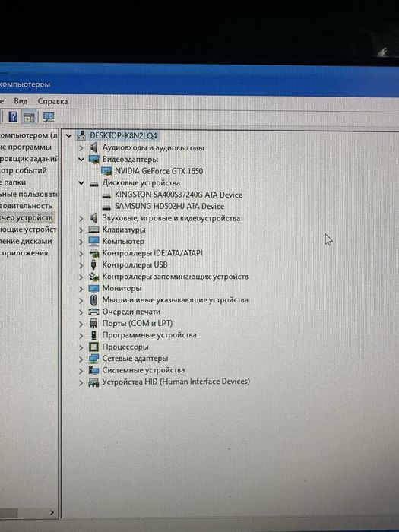Expand the Контроллеры USB category
This screenshot has width=399, height=532.
click(81, 265)
